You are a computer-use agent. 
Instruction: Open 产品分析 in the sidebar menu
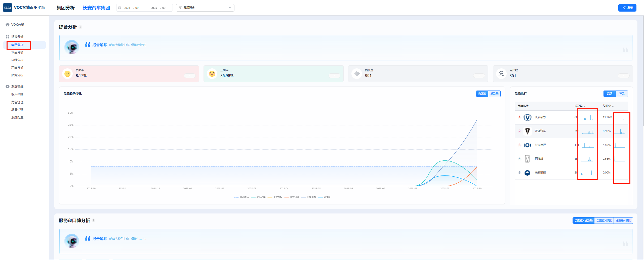coord(17,68)
